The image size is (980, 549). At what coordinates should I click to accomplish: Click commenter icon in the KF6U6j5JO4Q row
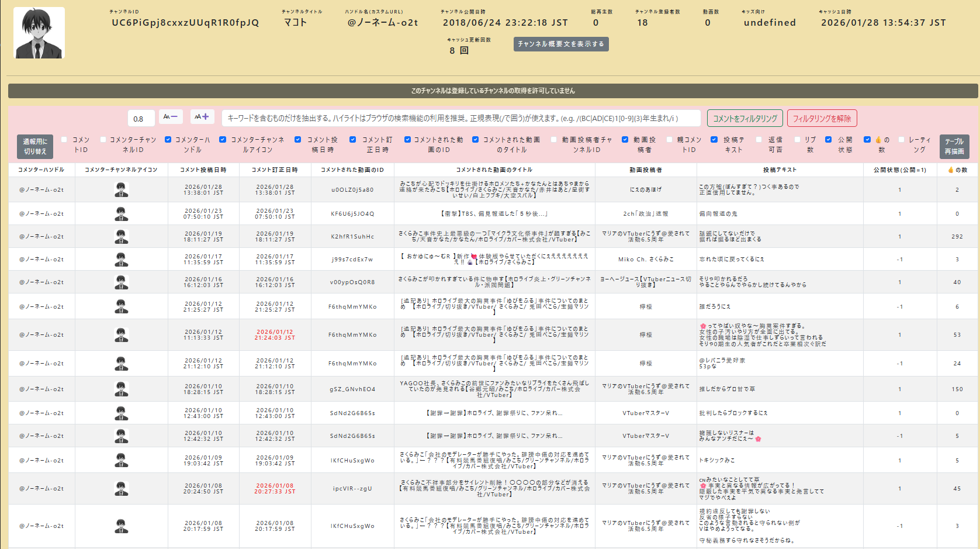click(121, 213)
